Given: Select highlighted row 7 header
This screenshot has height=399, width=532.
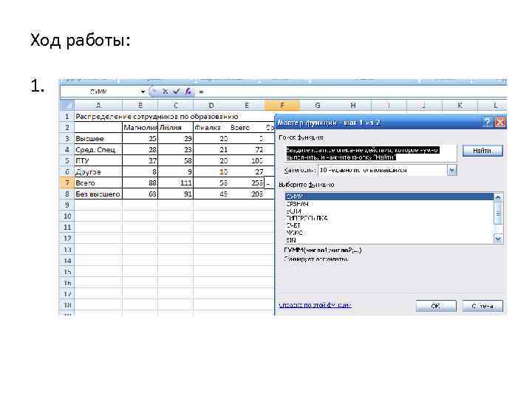Looking at the screenshot, I should 66,183.
